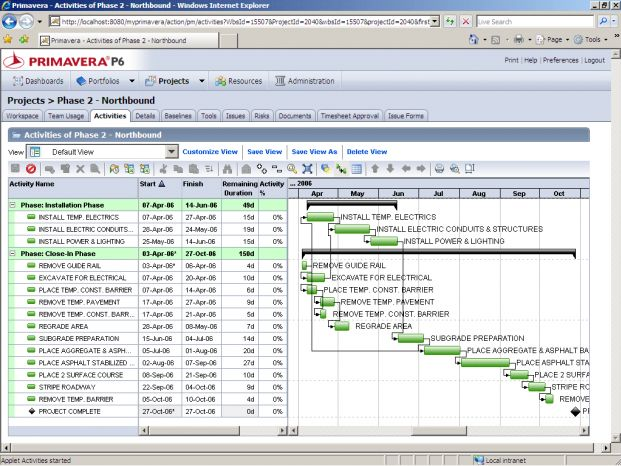Click the Print preview magnifier icon
This screenshot has width=621, height=466.
click(x=455, y=169)
